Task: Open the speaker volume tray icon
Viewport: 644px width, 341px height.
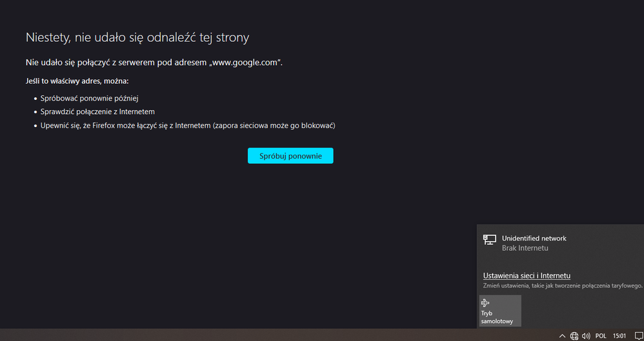Action: [586, 336]
